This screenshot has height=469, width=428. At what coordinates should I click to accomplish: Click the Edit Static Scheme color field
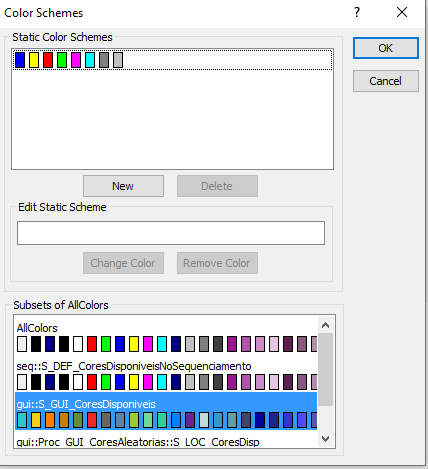pyautogui.click(x=171, y=233)
